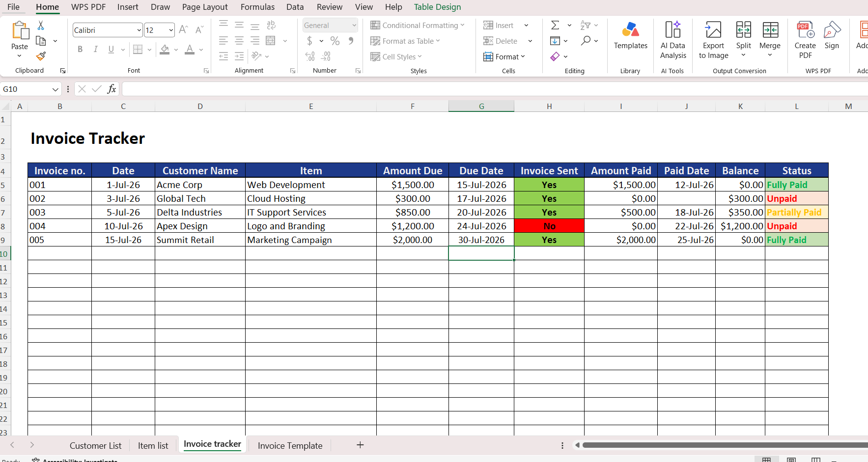Apply Percent Style to cell
The width and height of the screenshot is (868, 462).
335,41
